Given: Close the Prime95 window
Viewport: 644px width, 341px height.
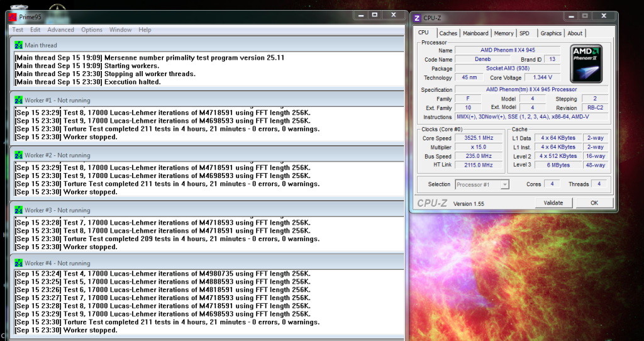Looking at the screenshot, I should tap(394, 15).
